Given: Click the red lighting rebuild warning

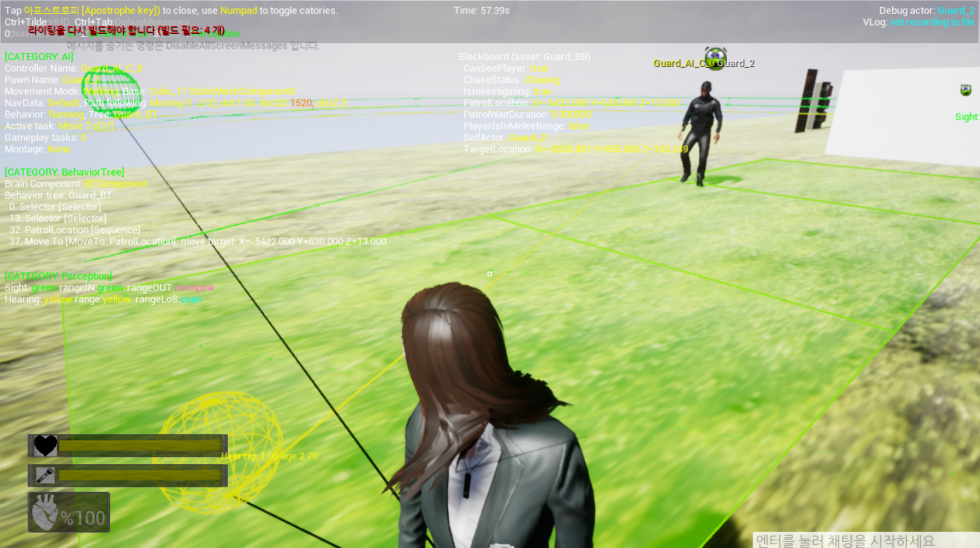Looking at the screenshot, I should [126, 30].
